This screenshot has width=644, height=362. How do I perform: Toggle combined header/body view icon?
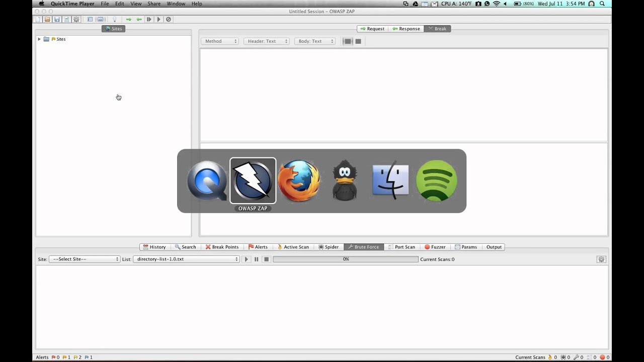click(348, 41)
